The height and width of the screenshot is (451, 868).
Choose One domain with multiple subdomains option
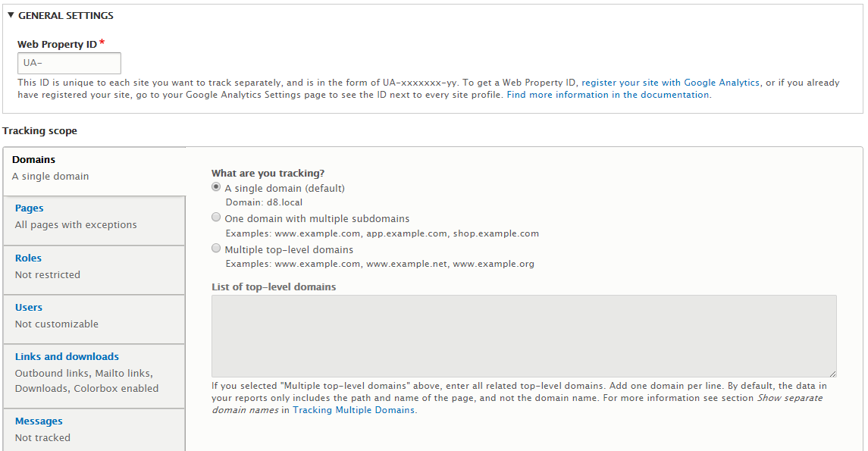pyautogui.click(x=216, y=218)
